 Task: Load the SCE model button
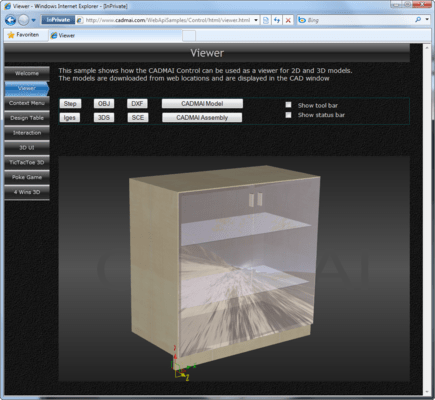138,118
